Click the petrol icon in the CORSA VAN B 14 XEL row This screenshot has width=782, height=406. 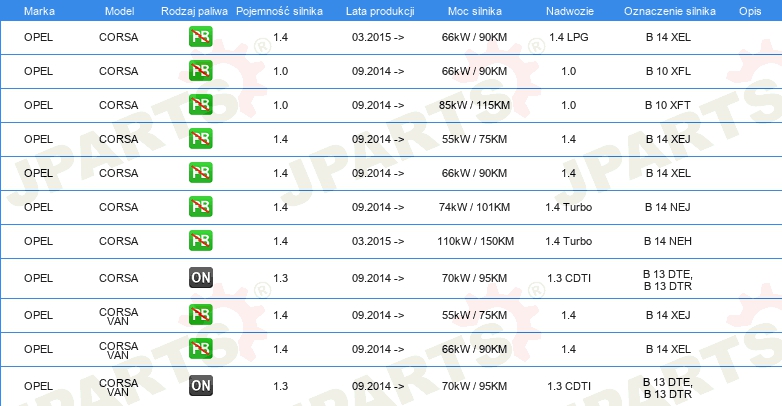(x=200, y=349)
